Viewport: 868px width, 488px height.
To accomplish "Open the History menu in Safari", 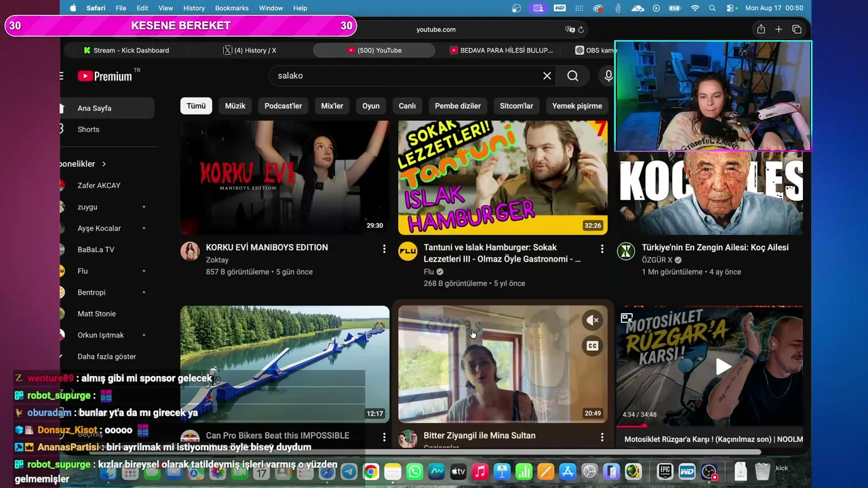I will click(194, 8).
